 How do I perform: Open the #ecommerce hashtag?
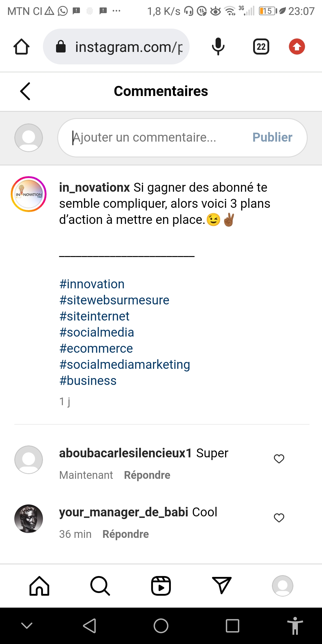click(96, 349)
